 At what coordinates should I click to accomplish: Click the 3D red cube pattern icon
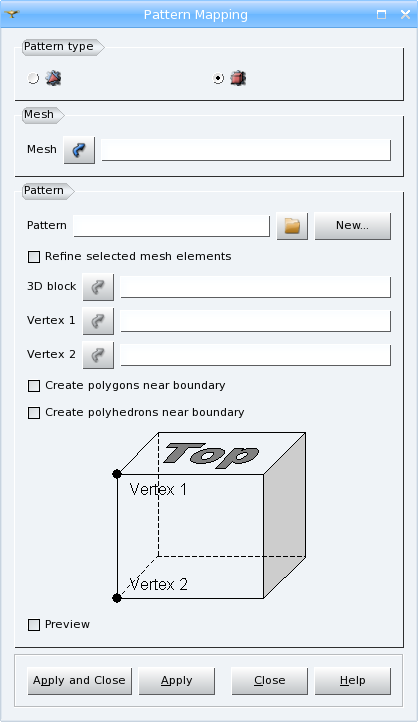(x=238, y=78)
